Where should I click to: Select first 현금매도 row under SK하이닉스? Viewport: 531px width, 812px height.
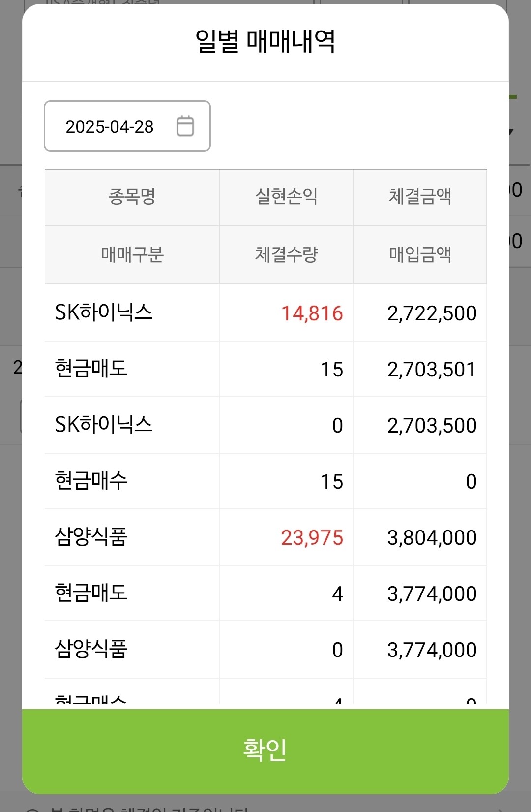(x=91, y=369)
